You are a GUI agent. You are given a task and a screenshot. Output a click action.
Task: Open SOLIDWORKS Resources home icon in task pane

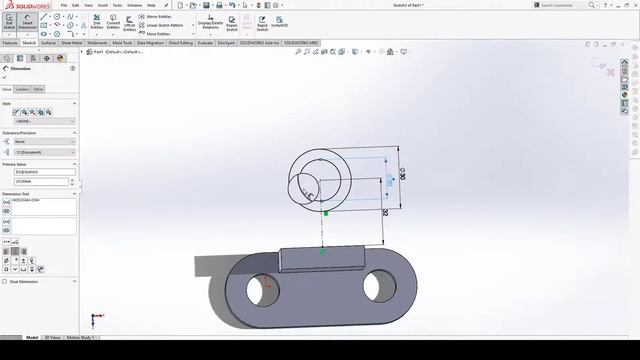(624, 62)
